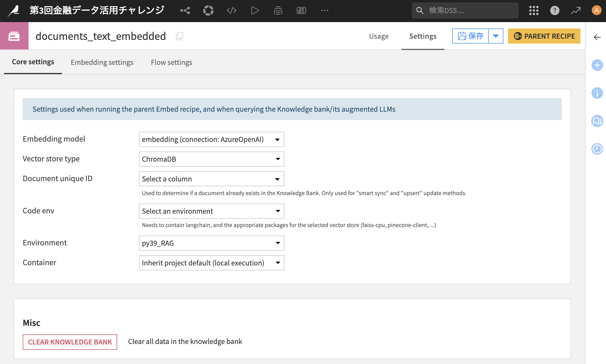Open the Flow icon in top navigation

185,11
